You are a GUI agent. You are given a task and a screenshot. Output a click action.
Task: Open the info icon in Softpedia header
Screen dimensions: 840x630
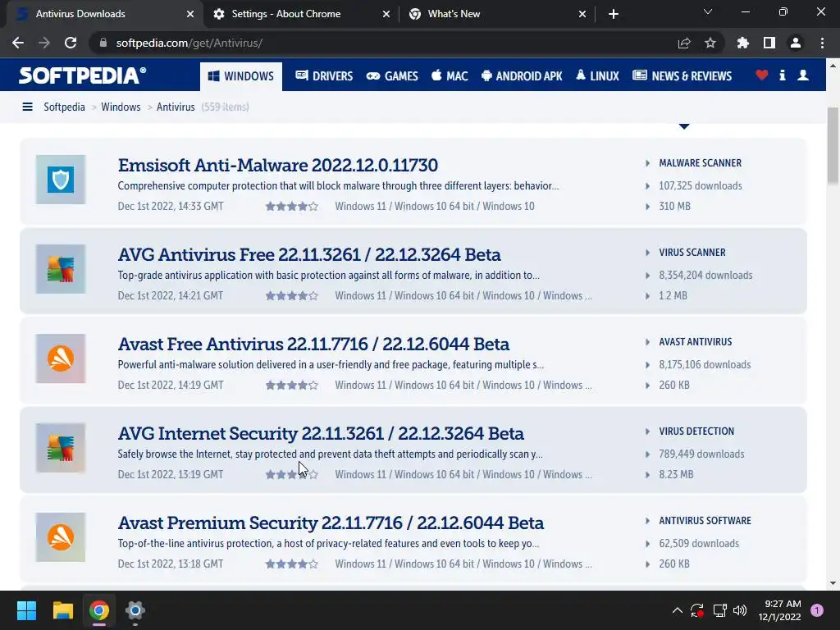(783, 75)
